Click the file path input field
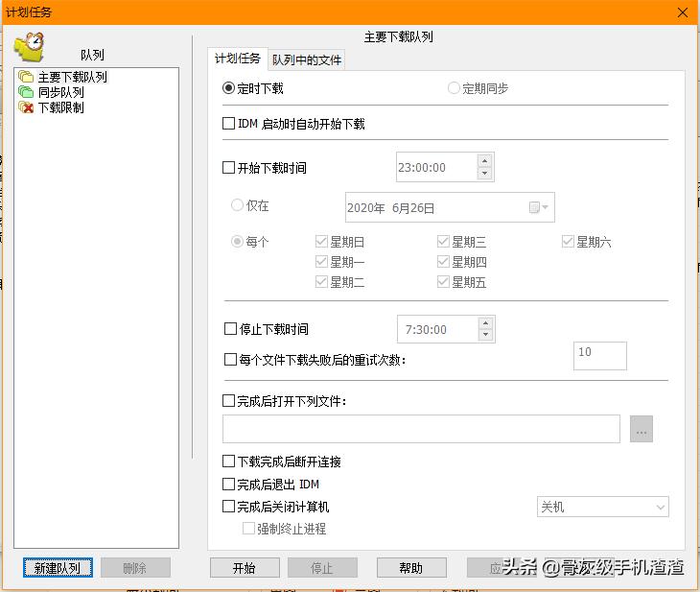The width and height of the screenshot is (700, 592). 421,429
